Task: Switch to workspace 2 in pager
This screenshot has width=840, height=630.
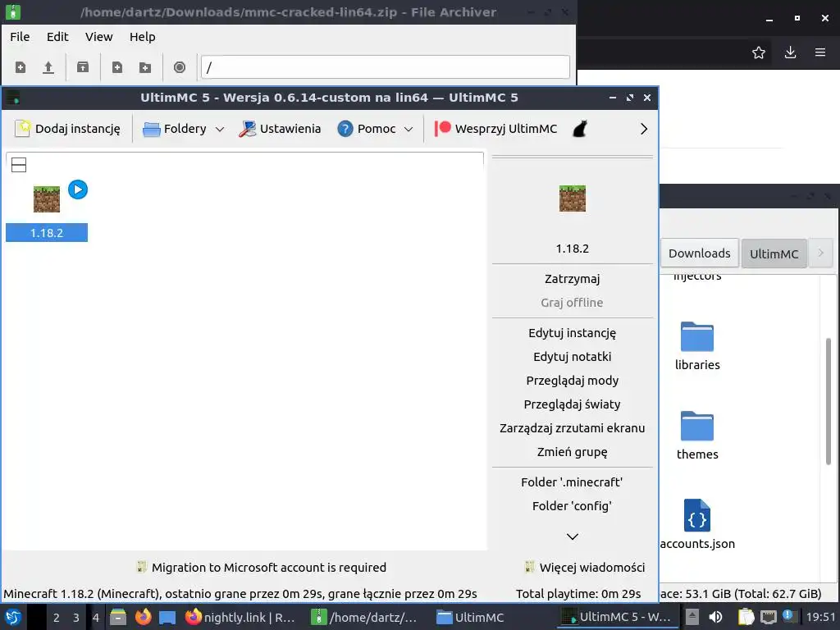Action: pyautogui.click(x=57, y=618)
